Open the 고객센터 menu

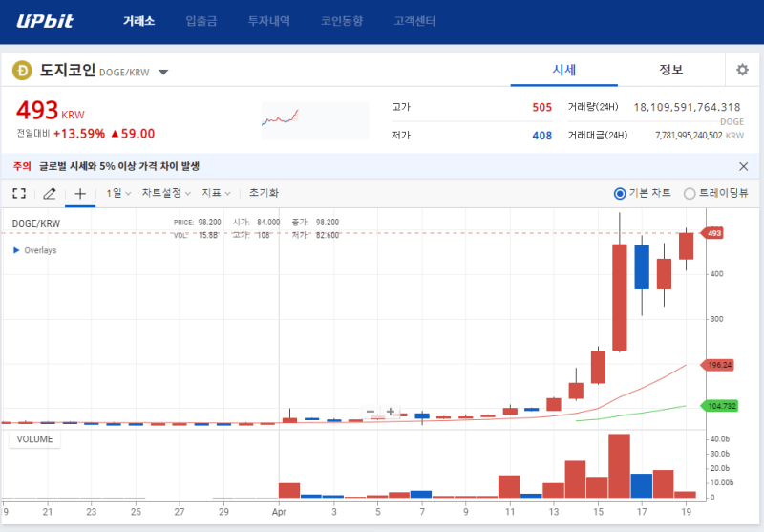point(414,21)
